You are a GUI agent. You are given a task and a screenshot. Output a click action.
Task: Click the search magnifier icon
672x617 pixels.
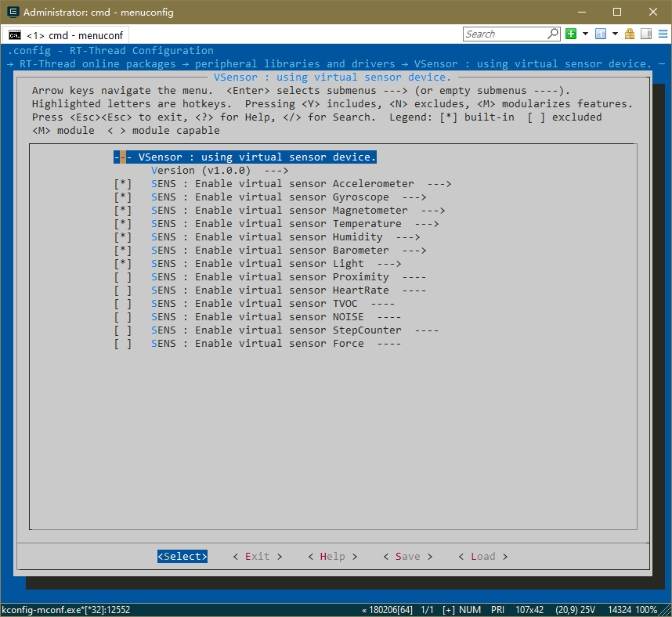pyautogui.click(x=552, y=34)
